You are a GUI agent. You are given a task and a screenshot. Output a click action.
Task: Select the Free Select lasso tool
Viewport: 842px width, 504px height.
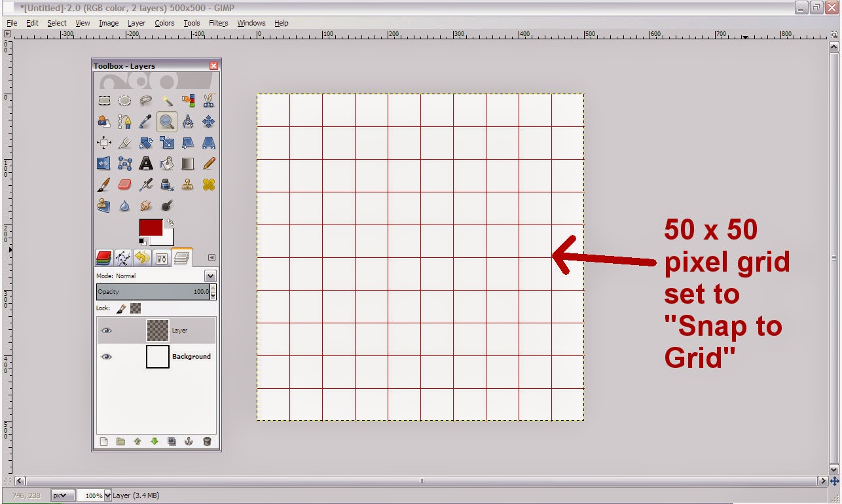[x=145, y=101]
